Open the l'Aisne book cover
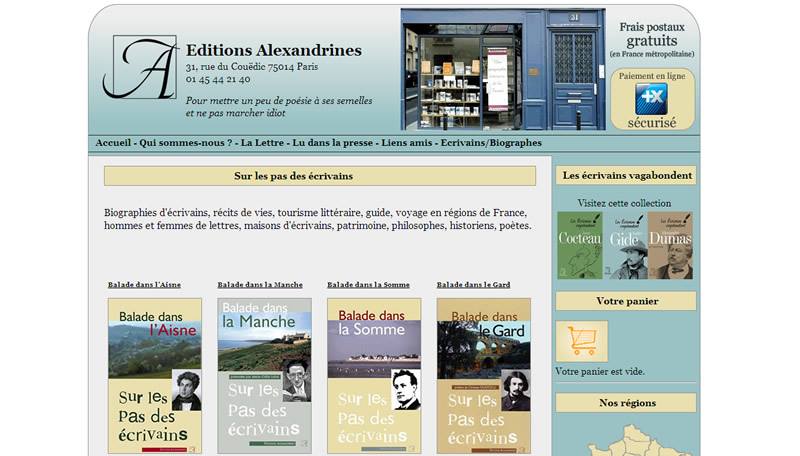The height and width of the screenshot is (456, 800). [x=155, y=376]
